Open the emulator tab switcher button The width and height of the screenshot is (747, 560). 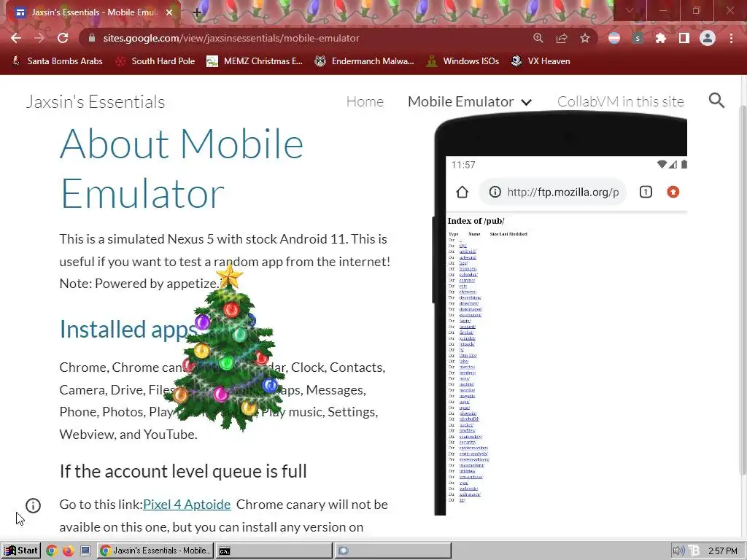tap(646, 192)
